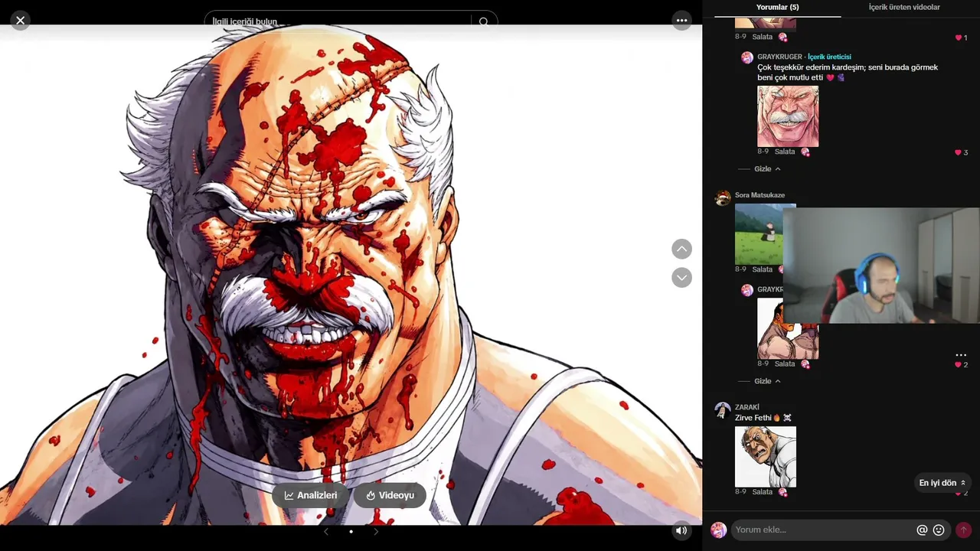Like the reply showing 2 likes
Image resolution: width=980 pixels, height=551 pixels.
pos(958,365)
